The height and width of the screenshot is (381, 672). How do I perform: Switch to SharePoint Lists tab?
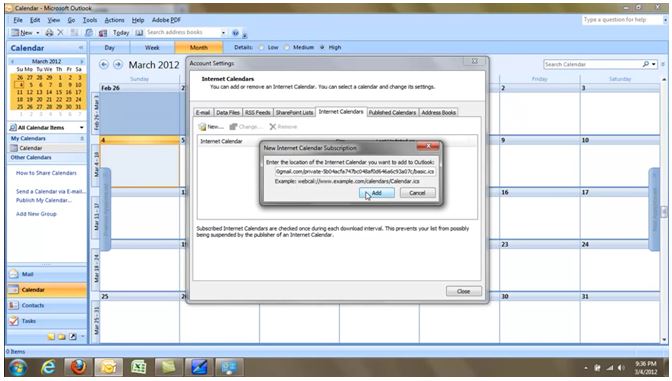(x=294, y=112)
